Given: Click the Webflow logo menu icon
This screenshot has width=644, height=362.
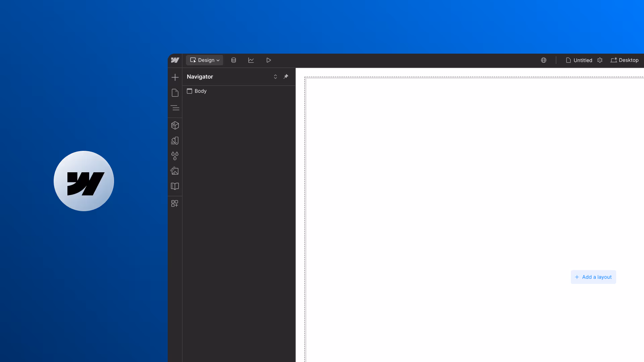Looking at the screenshot, I should (x=175, y=60).
